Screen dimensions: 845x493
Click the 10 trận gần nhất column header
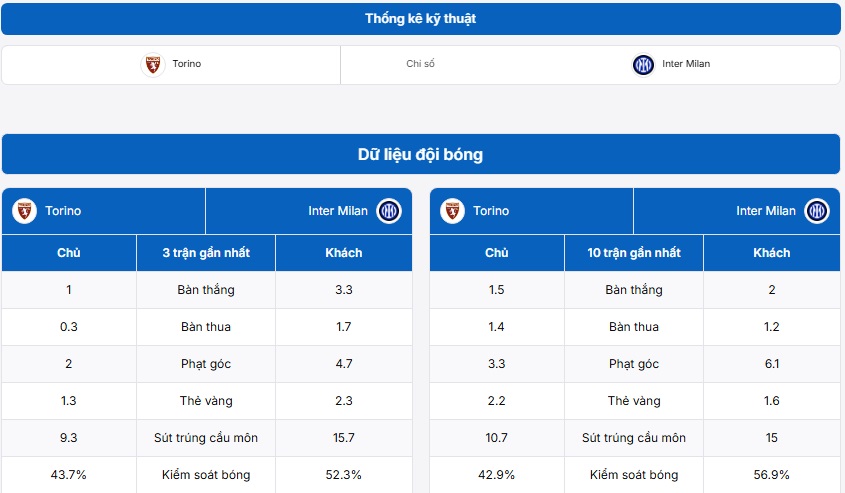[x=634, y=253]
